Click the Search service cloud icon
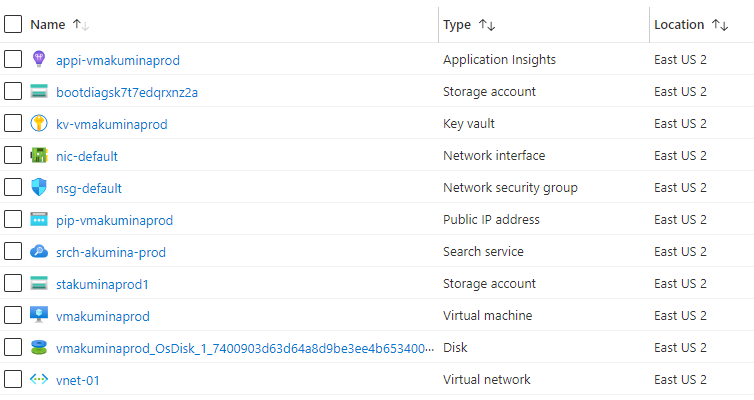This screenshot has width=754, height=400. pyautogui.click(x=39, y=252)
